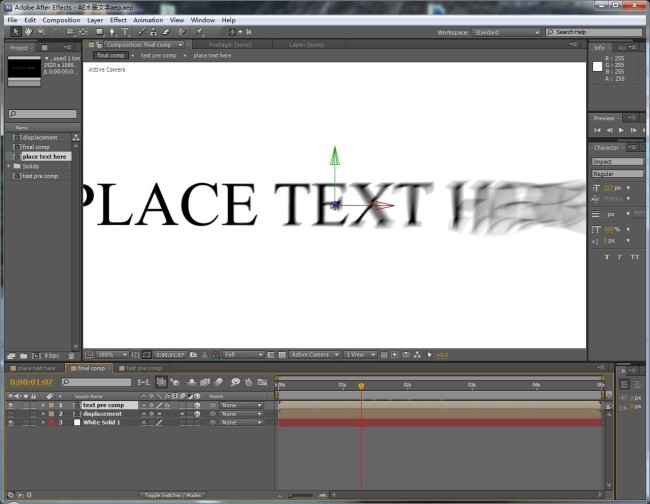Jump to first frame in Preview panel
The height and width of the screenshot is (504, 650).
pos(597,130)
